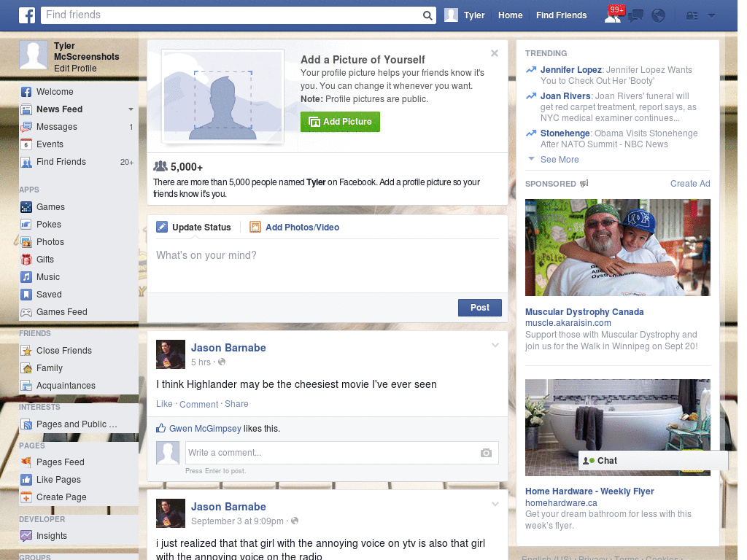Open Muscular Dystrophy Canada ad image
The image size is (747, 560).
click(x=617, y=248)
